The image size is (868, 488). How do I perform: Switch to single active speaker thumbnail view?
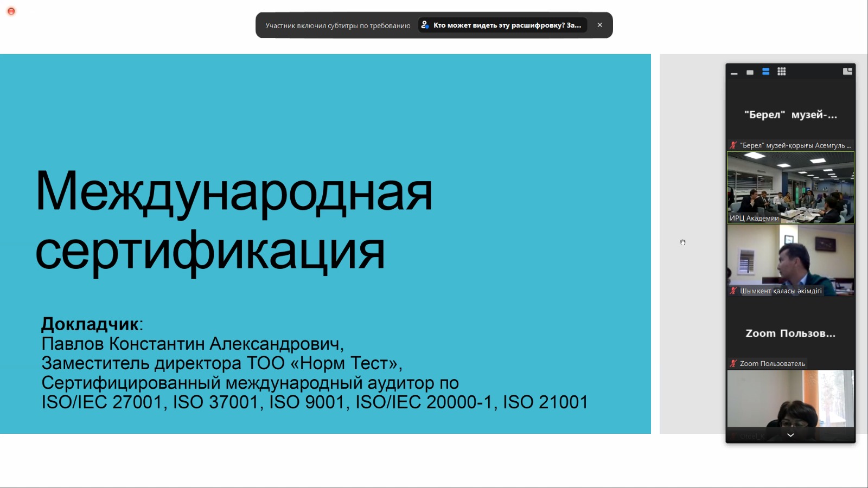pyautogui.click(x=750, y=72)
